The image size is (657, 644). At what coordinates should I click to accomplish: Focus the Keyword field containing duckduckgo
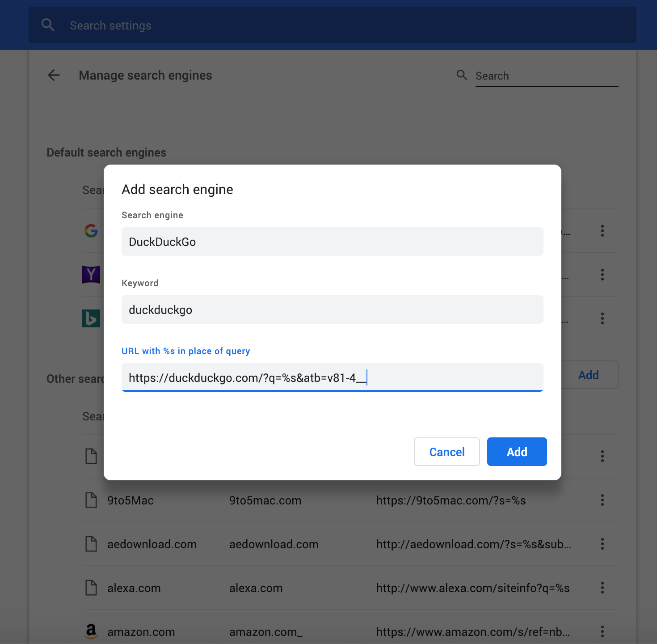[x=332, y=309]
